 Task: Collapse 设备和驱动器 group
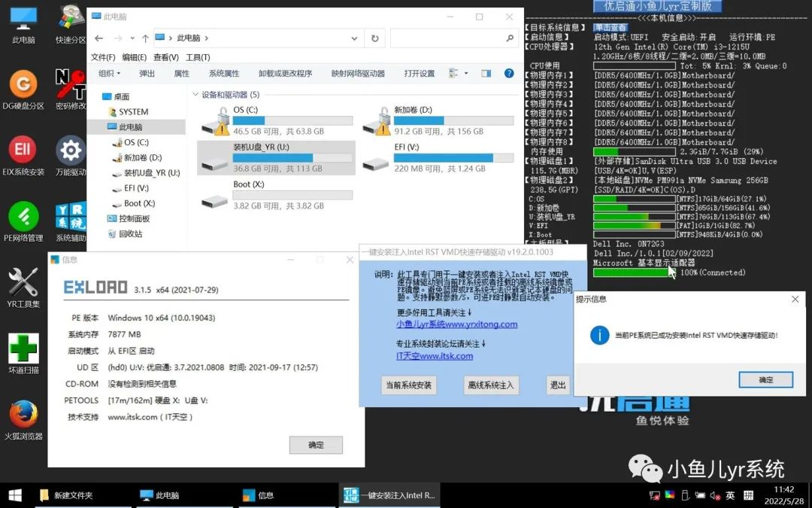click(195, 94)
